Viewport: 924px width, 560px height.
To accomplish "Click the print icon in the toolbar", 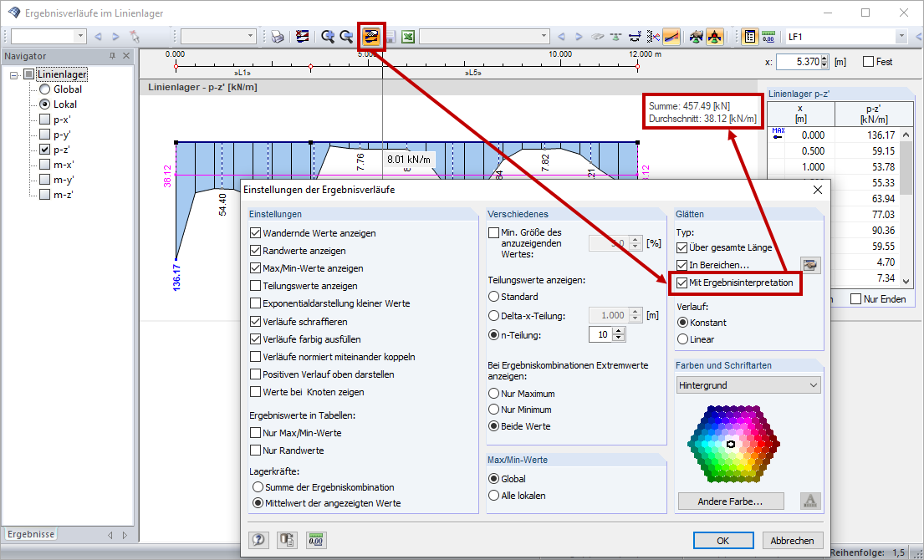I will click(x=278, y=37).
